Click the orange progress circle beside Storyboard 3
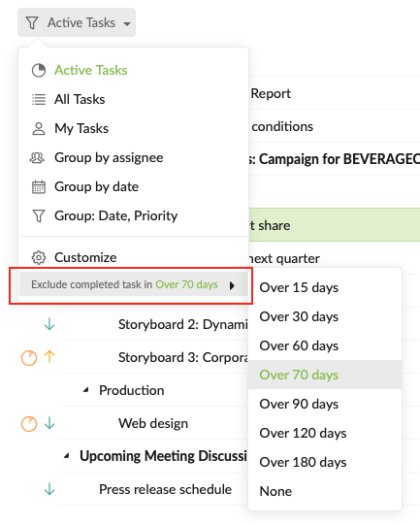Screen dimensions: 420x525 (x=29, y=358)
